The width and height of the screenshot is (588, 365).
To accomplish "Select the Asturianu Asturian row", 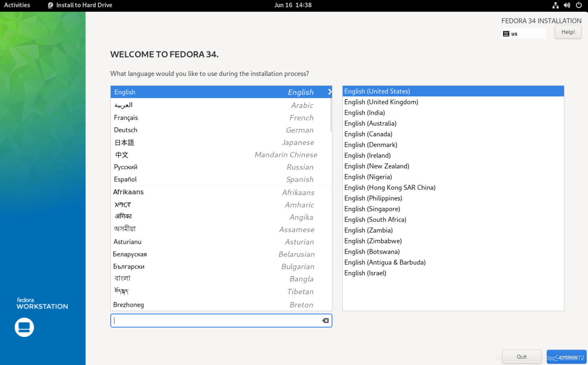I will tap(221, 242).
